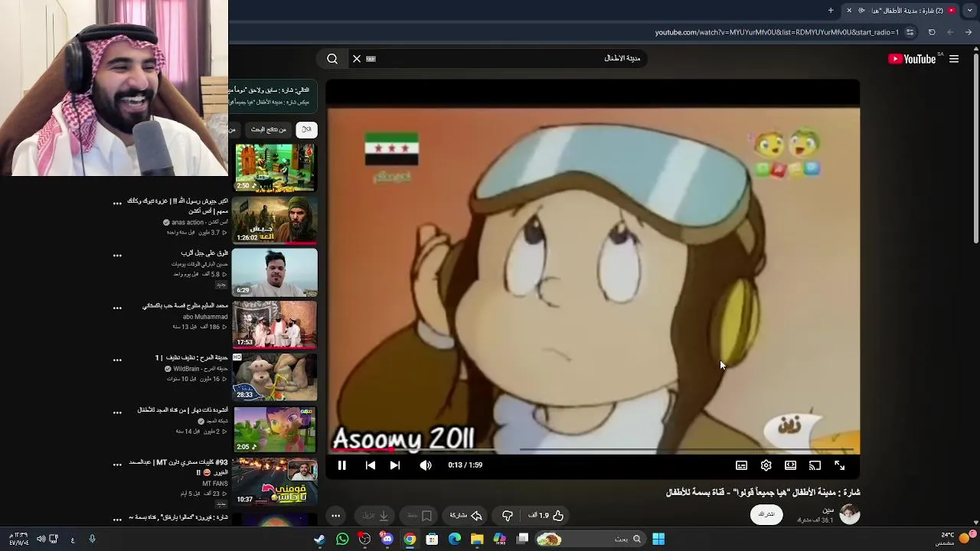The image size is (980, 551).
Task: Toggle subtitles/captions button in player
Action: (x=741, y=465)
